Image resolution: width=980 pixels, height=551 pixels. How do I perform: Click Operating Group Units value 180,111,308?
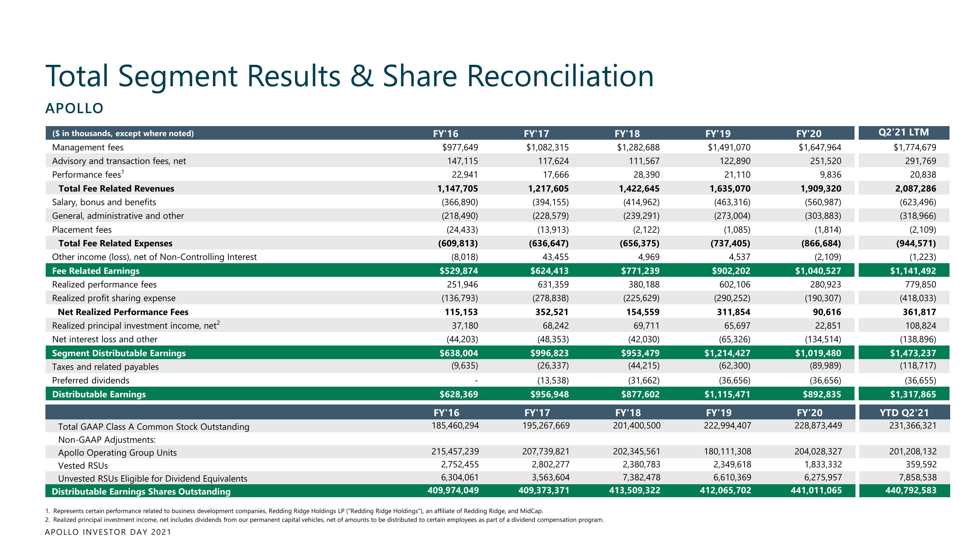(x=727, y=451)
